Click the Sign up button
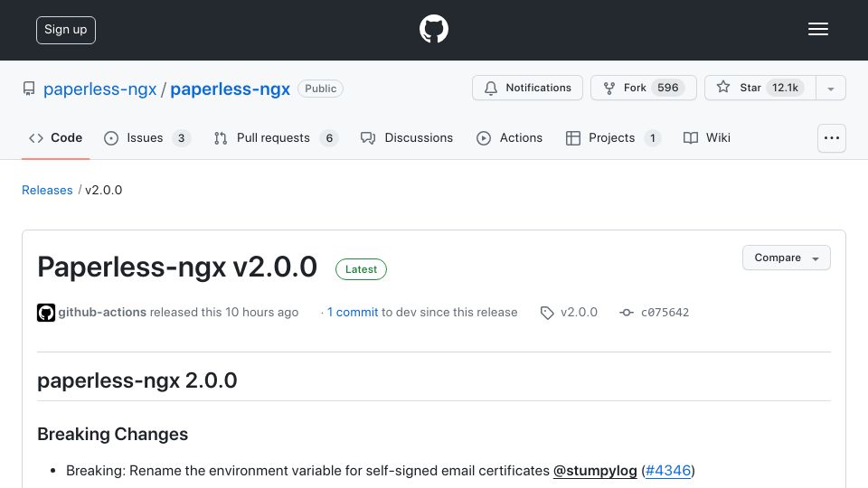Viewport: 868px width, 488px height. pyautogui.click(x=66, y=30)
